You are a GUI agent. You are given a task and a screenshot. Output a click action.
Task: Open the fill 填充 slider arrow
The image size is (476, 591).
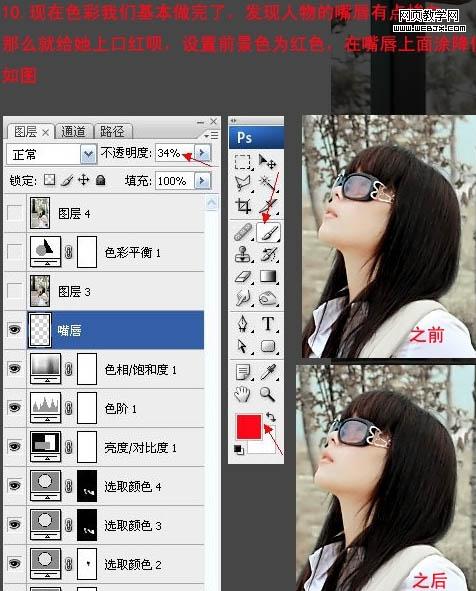click(x=202, y=181)
